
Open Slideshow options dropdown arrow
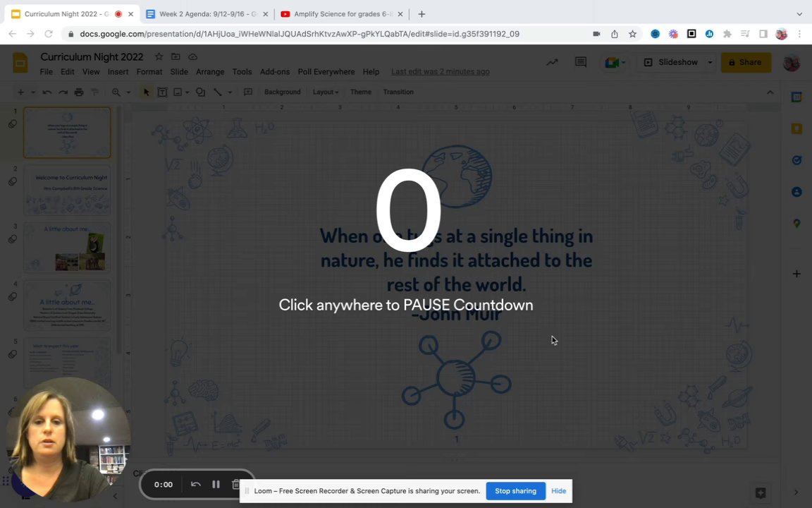[710, 62]
